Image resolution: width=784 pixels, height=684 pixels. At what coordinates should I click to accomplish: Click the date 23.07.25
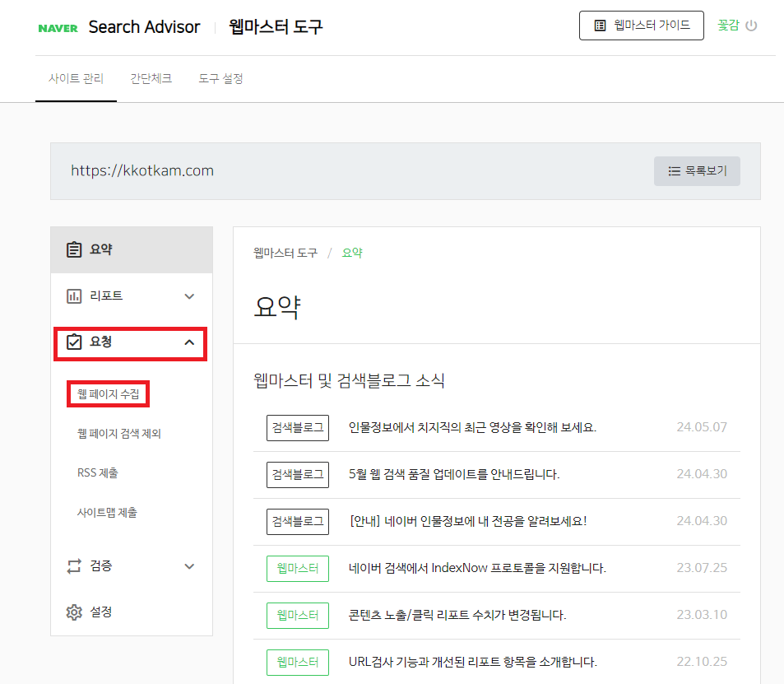click(702, 568)
